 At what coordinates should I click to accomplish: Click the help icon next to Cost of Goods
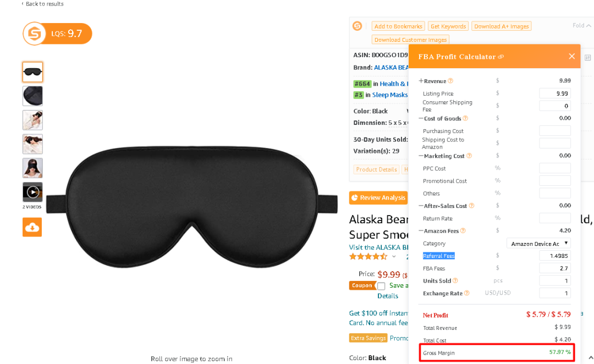coord(465,119)
